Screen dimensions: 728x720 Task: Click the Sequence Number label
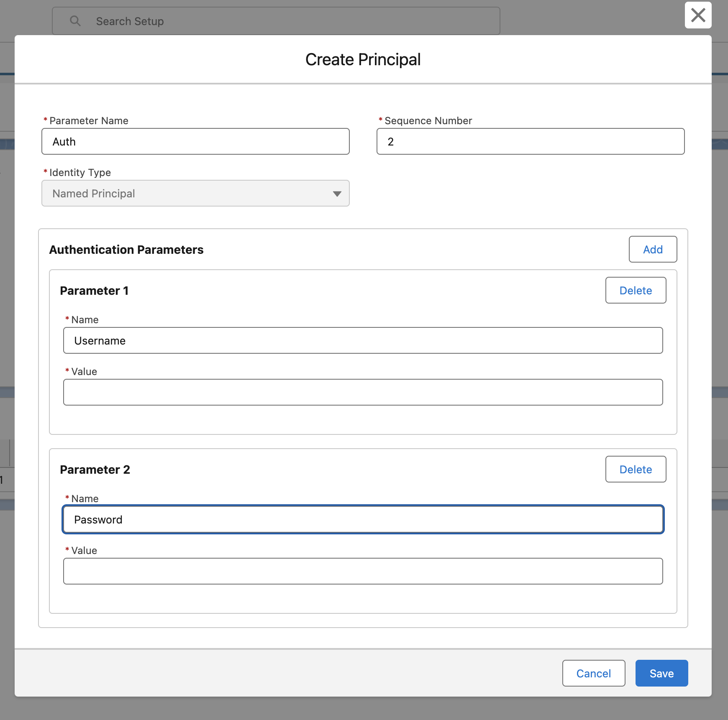click(428, 121)
